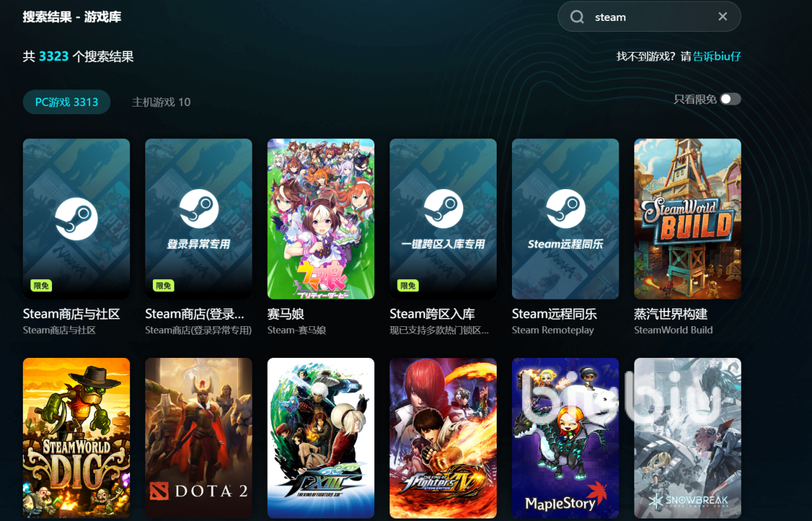
Task: Click the 蒸汽世界构建 title text
Action: (x=671, y=314)
